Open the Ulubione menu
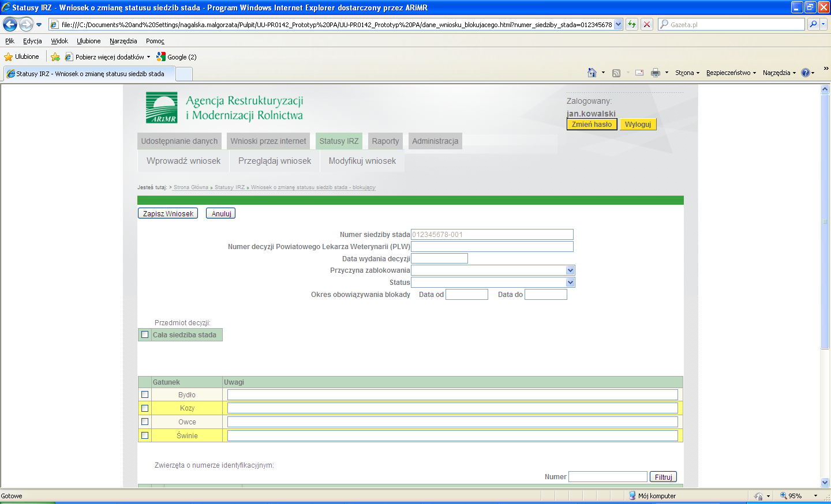 click(89, 41)
